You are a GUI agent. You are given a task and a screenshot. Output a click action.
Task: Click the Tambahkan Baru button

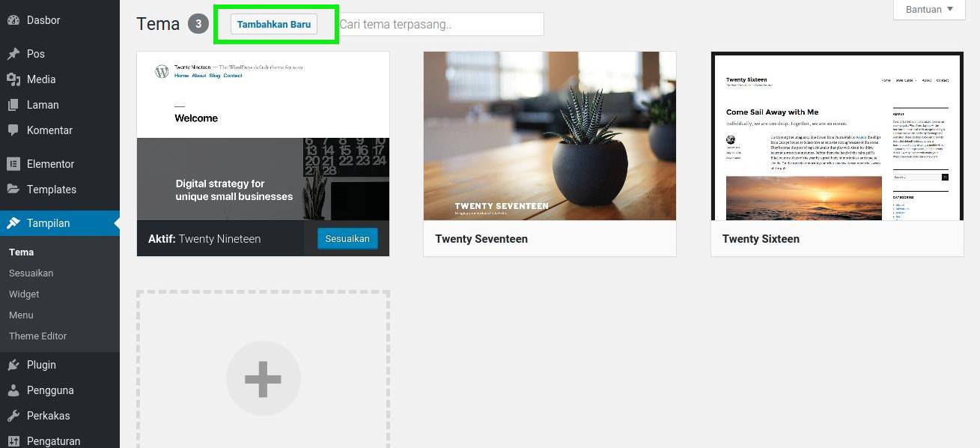point(274,24)
